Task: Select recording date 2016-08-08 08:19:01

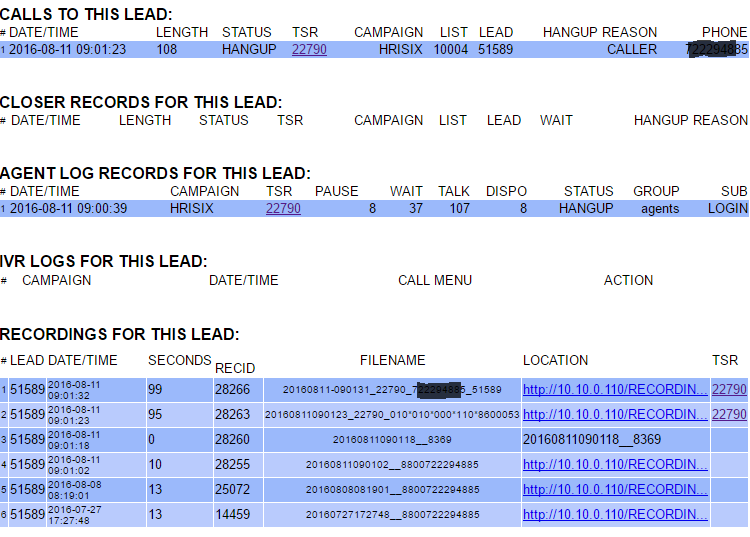Action: 74,490
